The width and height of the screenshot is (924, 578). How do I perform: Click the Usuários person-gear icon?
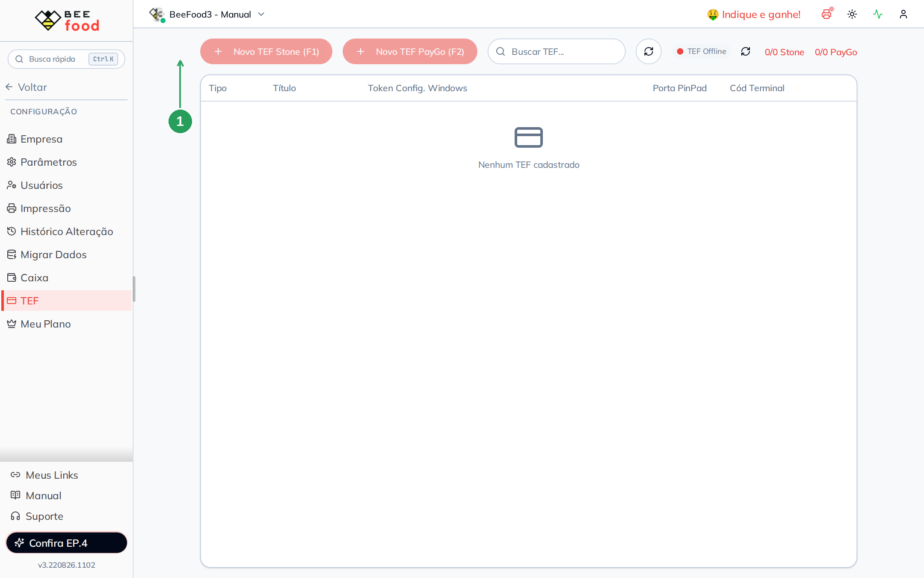click(x=12, y=185)
